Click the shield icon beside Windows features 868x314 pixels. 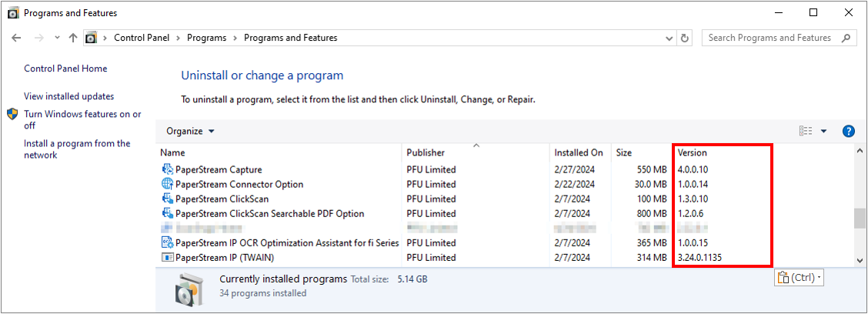click(13, 114)
